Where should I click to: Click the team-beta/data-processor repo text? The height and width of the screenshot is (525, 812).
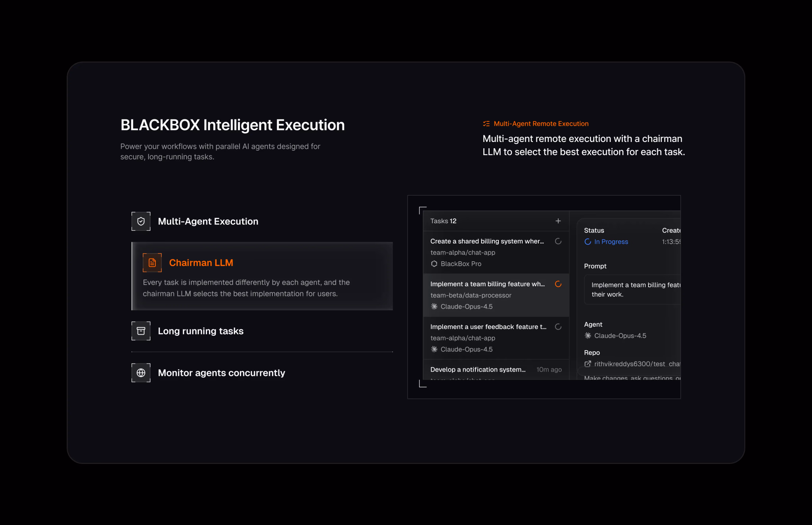(x=471, y=295)
